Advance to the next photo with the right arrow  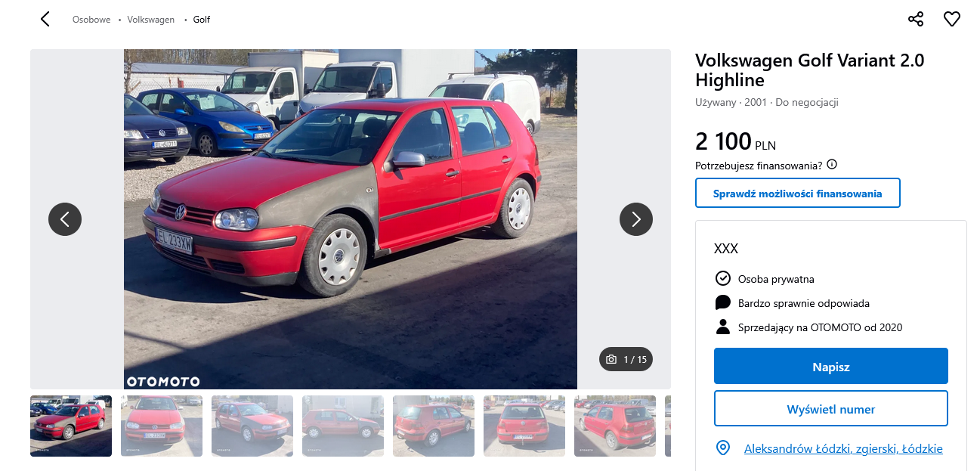point(636,219)
